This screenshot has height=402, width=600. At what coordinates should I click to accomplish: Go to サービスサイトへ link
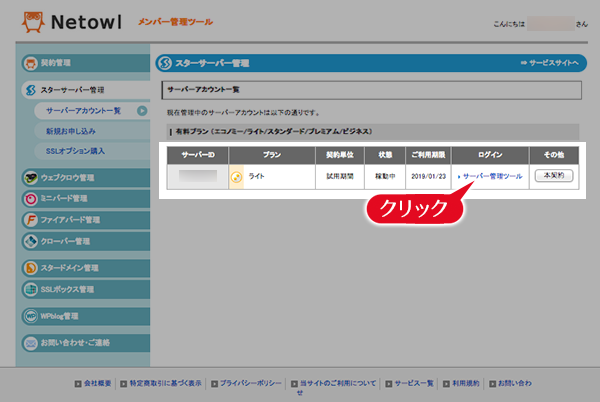549,63
